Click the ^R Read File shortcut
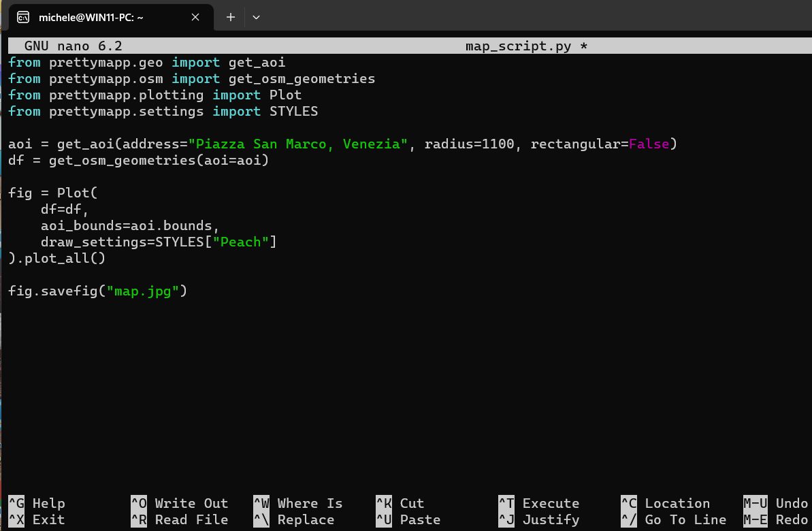812x531 pixels. pyautogui.click(x=180, y=520)
